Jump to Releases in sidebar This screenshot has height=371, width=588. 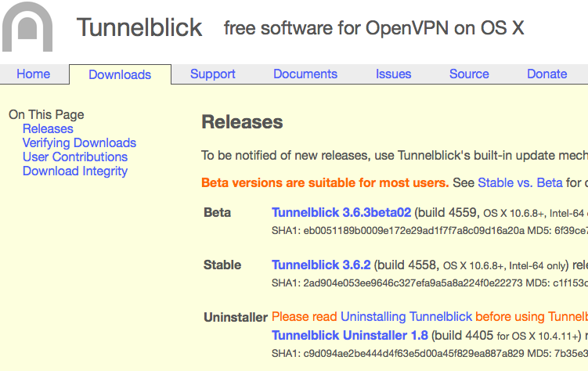[x=48, y=129]
